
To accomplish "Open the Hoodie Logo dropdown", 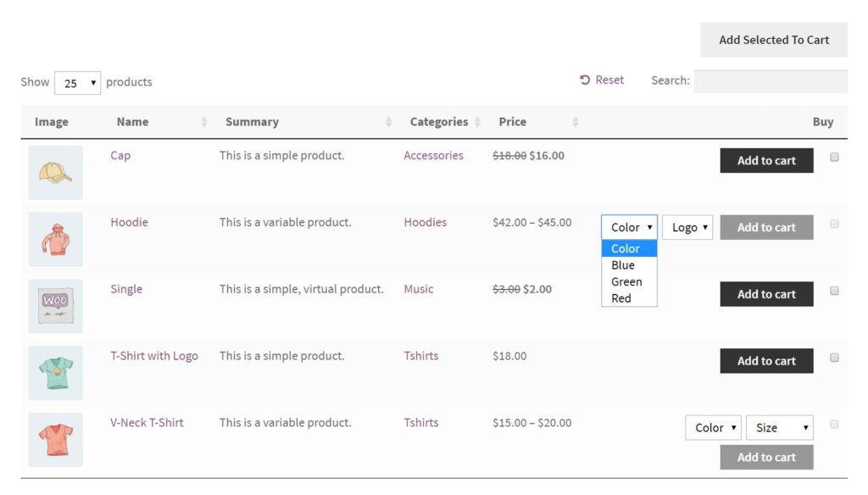I will tap(687, 227).
